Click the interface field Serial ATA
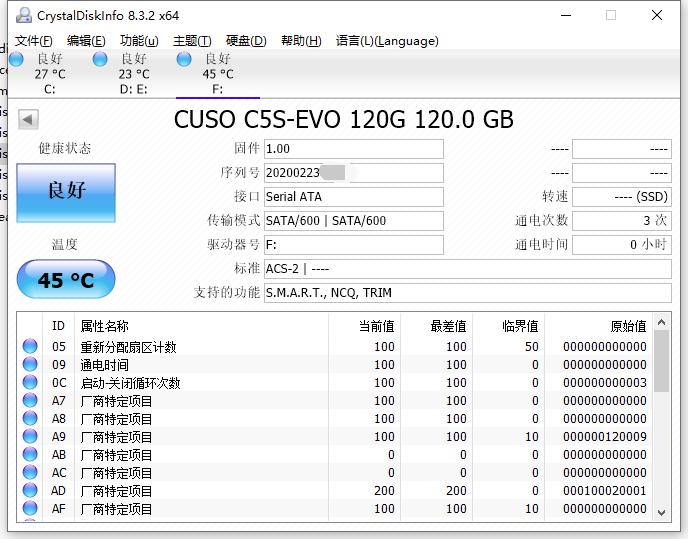688x539 pixels. pyautogui.click(x=354, y=197)
